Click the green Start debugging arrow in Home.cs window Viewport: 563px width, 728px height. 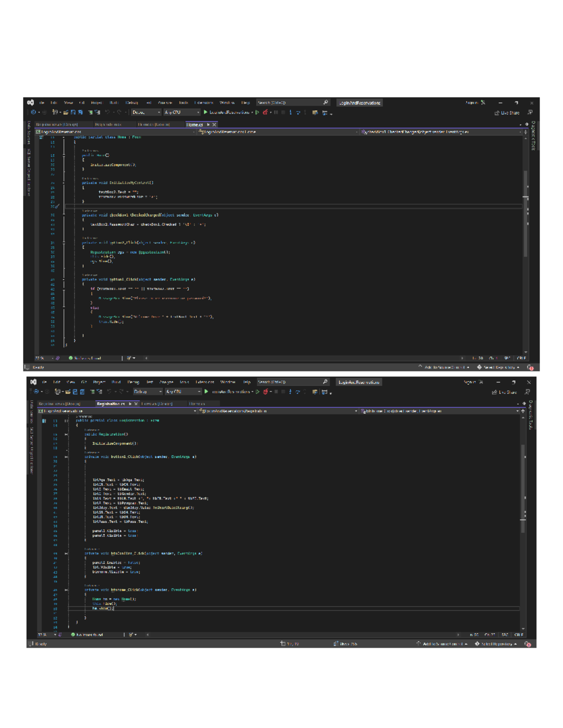point(205,113)
